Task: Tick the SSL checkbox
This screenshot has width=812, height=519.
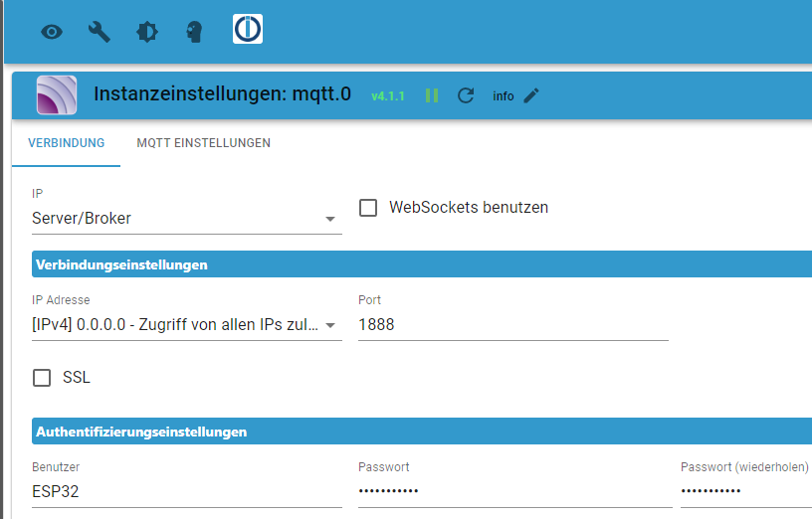Action: 42,378
